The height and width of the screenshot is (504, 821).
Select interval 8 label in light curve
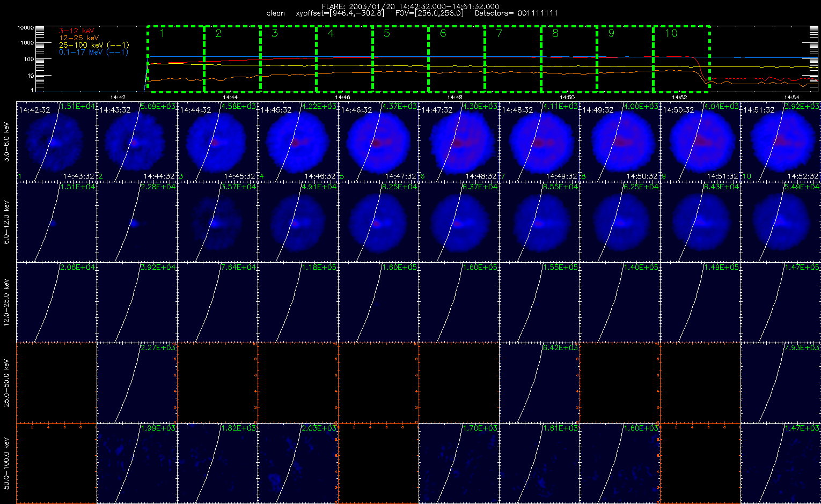coord(555,33)
